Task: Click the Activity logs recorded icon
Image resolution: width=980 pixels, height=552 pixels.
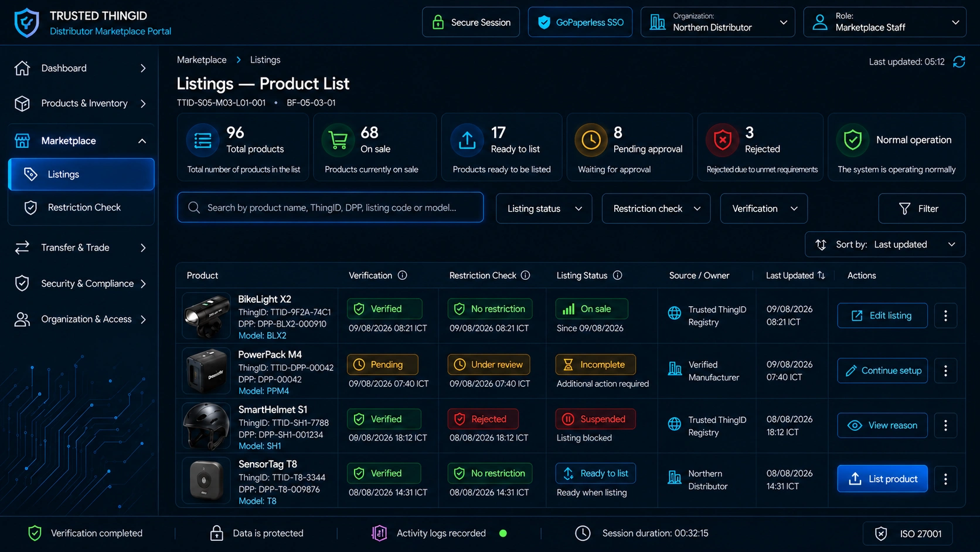Action: (379, 533)
